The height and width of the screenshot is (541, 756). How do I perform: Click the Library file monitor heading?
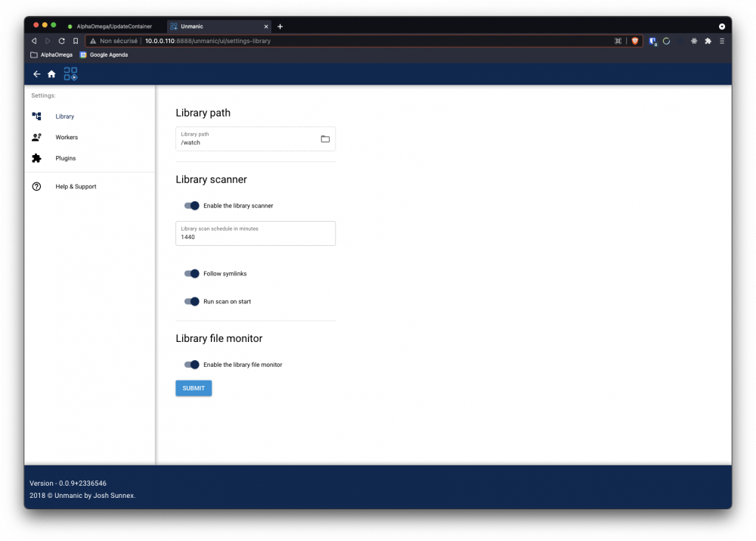[219, 339]
